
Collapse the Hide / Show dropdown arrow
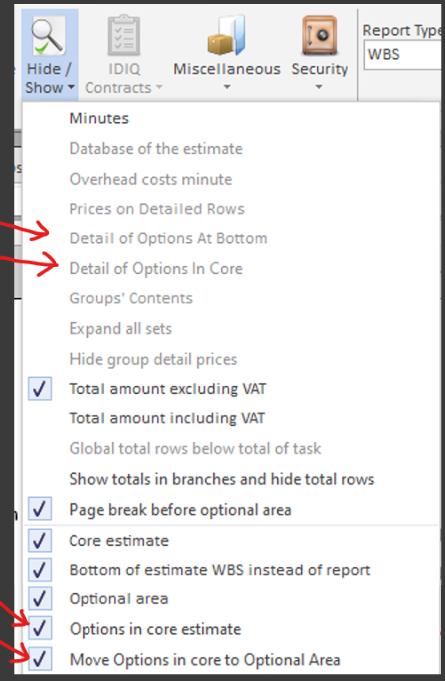pyautogui.click(x=71, y=88)
